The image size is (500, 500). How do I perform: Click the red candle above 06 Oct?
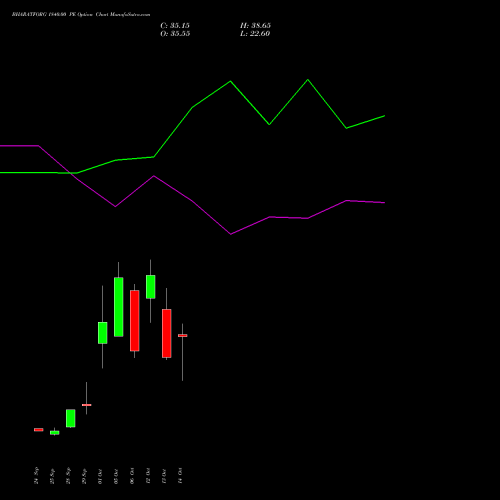(x=135, y=321)
